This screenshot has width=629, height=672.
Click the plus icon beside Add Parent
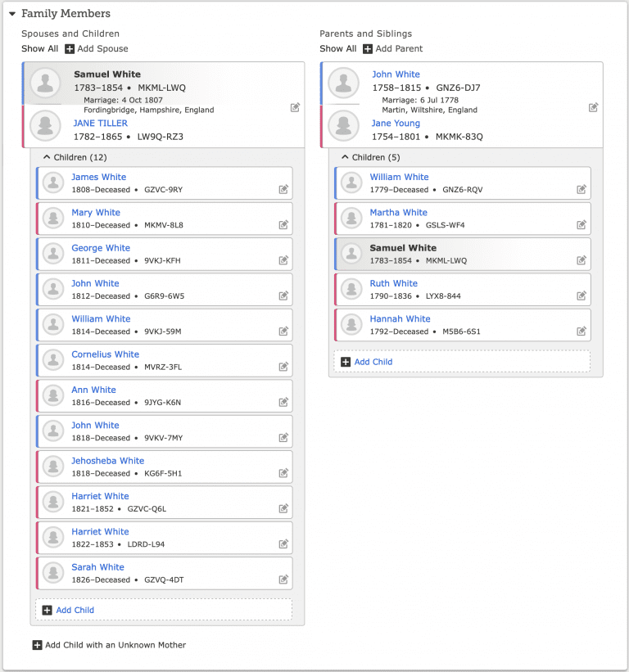coord(368,49)
